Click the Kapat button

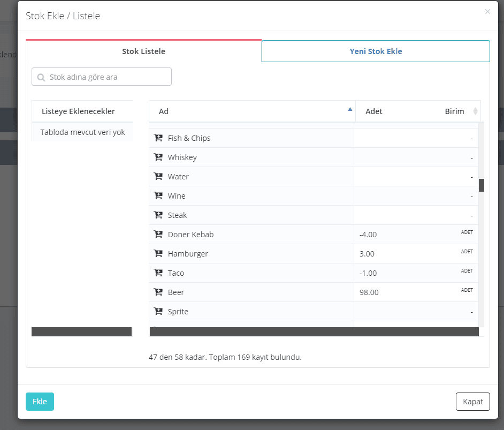pyautogui.click(x=473, y=402)
